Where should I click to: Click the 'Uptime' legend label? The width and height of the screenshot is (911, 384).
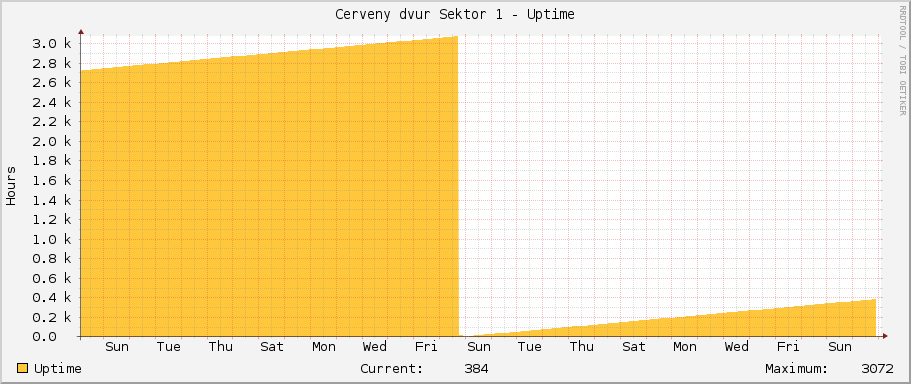(x=58, y=369)
